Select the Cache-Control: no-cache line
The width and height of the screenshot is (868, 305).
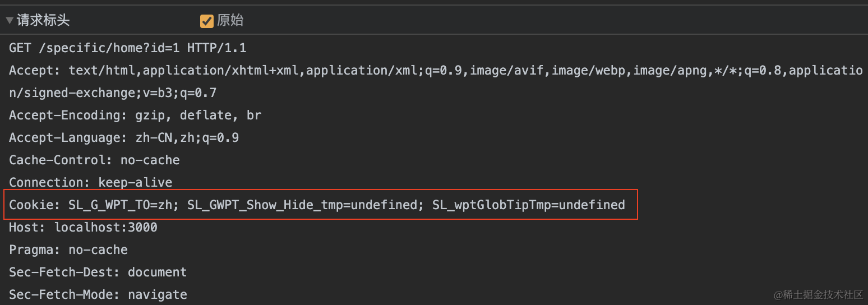94,160
